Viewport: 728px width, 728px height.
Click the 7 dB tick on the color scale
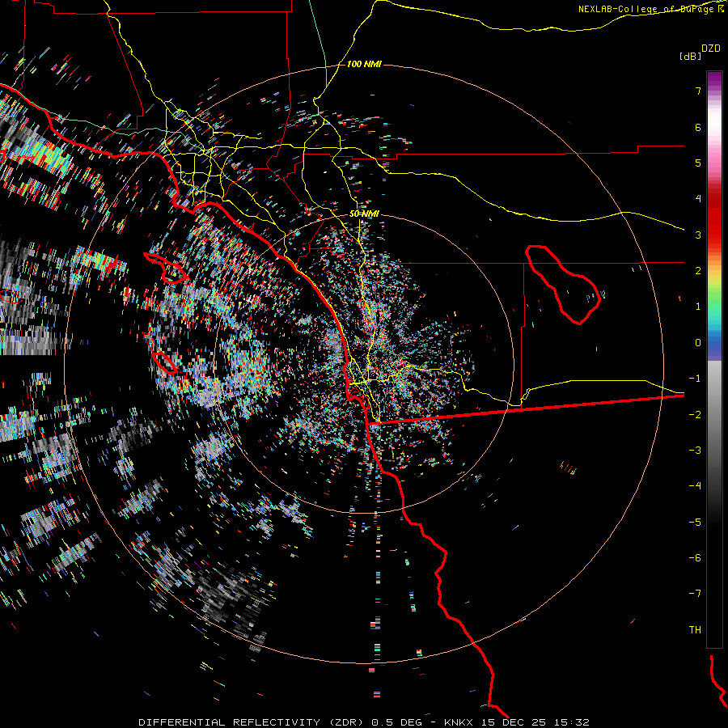[698, 91]
